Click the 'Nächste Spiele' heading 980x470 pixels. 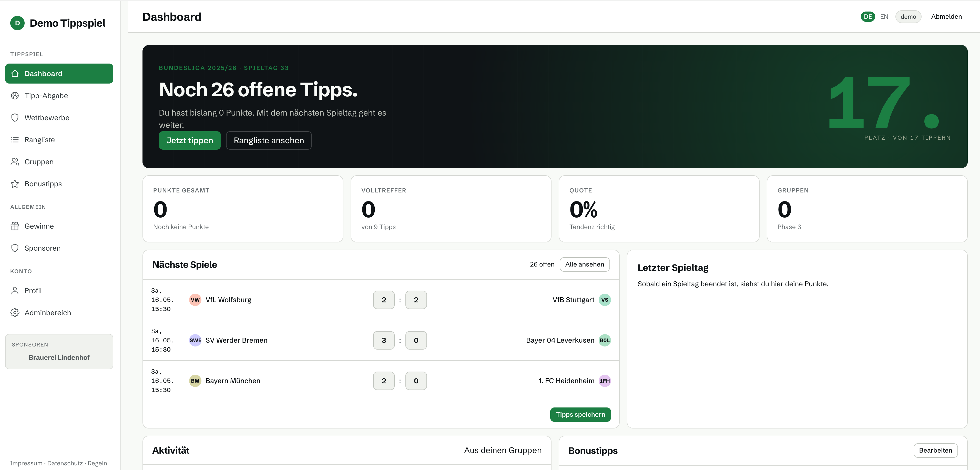[185, 264]
